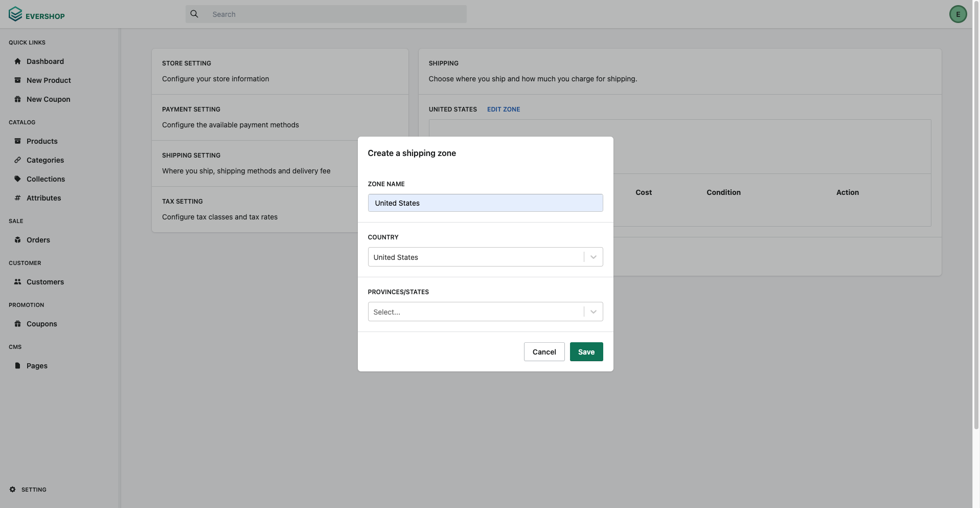
Task: Click the Customers people icon
Action: 18,282
